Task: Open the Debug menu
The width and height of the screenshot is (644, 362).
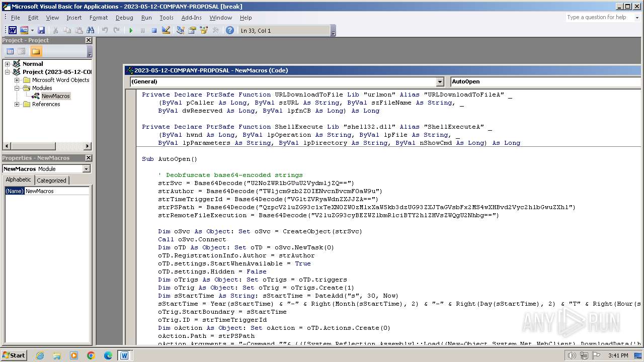Action: pyautogui.click(x=124, y=18)
